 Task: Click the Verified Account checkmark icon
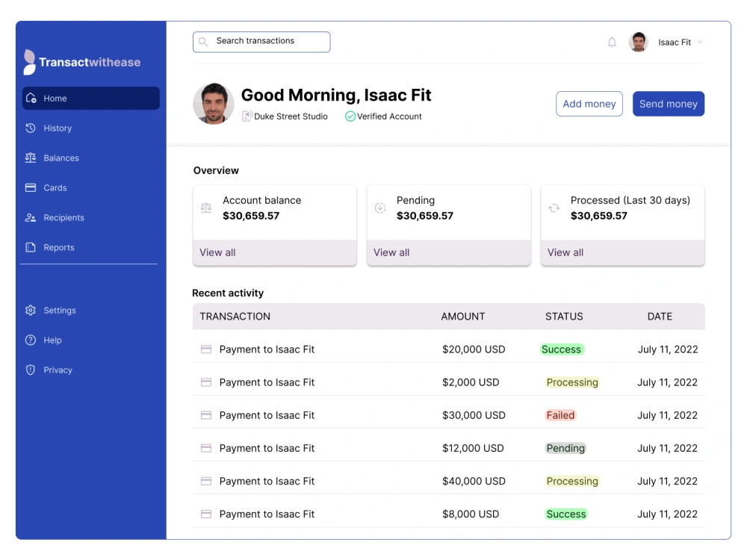coord(350,116)
